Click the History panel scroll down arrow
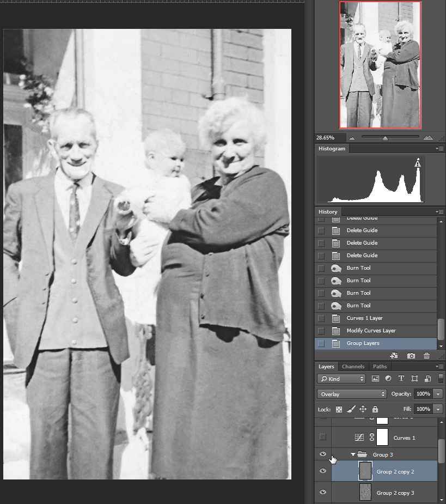Viewport: 446px width, 504px height. (x=441, y=346)
